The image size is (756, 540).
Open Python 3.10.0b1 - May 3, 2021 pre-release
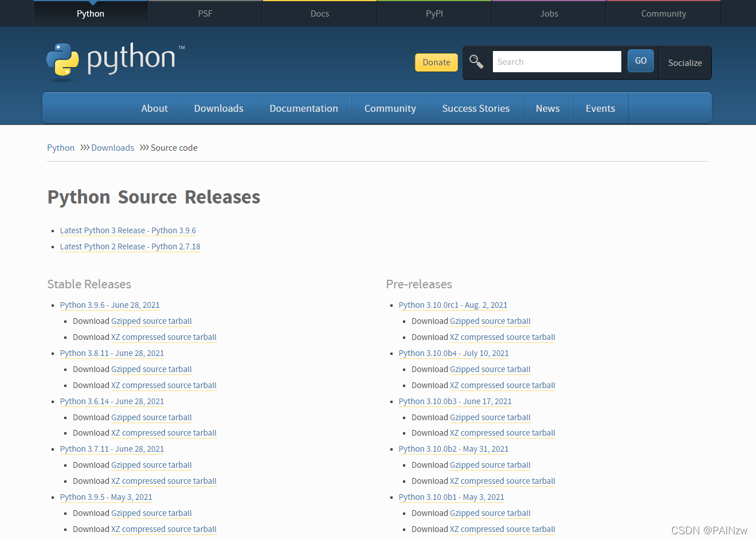click(x=452, y=497)
